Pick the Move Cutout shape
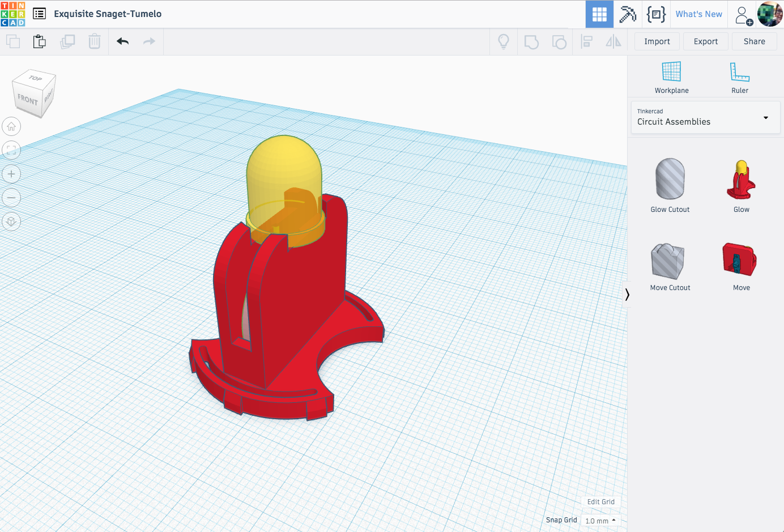 coord(670,267)
